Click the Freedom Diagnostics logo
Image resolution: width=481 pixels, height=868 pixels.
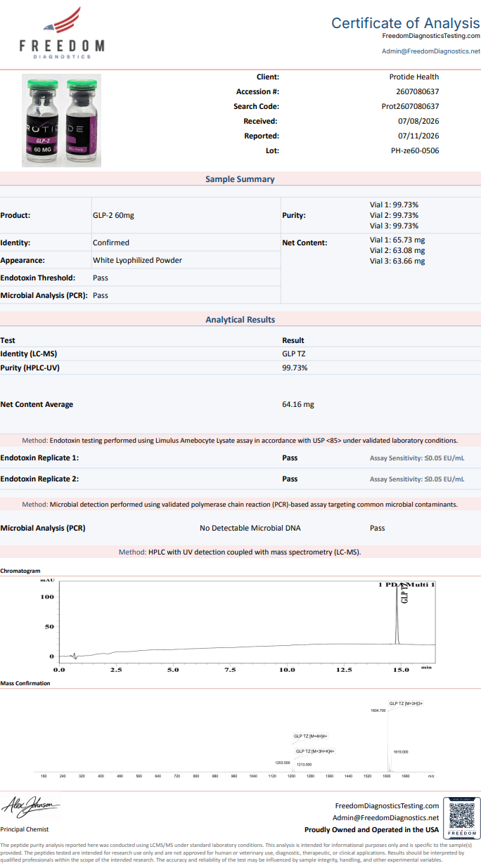[62, 32]
